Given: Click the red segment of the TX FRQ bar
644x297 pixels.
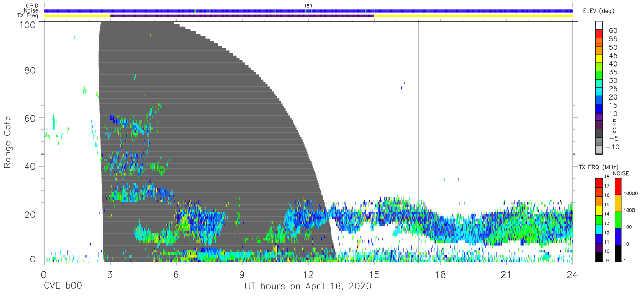Looking at the screenshot, I should pyautogui.click(x=599, y=182).
